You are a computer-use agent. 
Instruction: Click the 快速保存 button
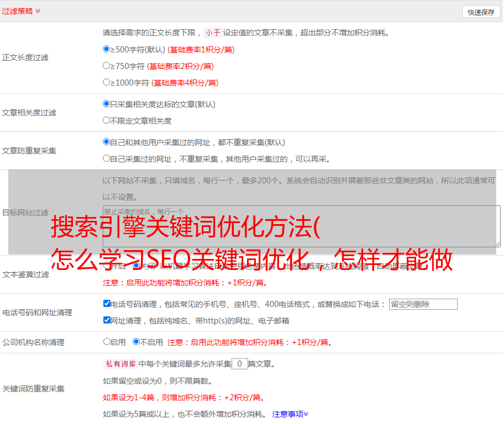point(481,12)
